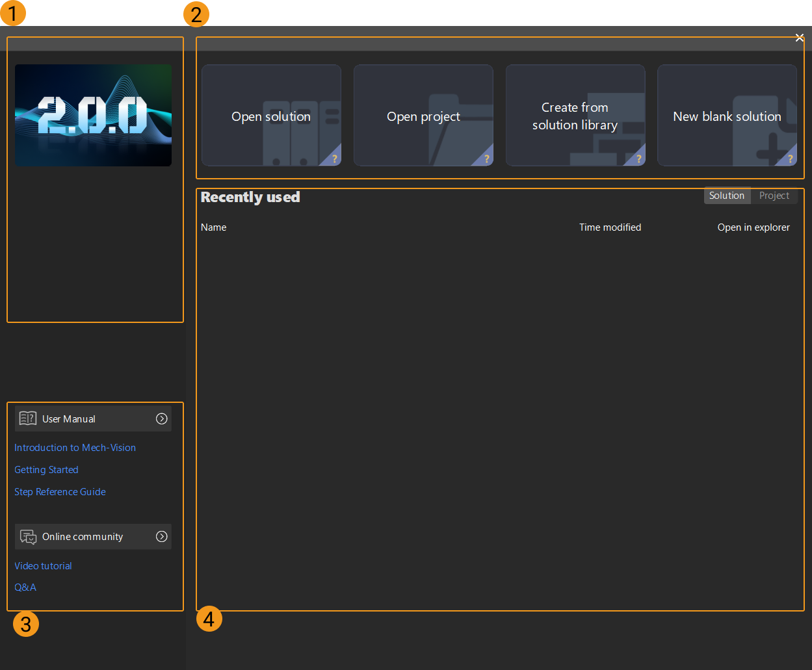Click the New blank solution card
This screenshot has width=812, height=670.
[x=727, y=115]
